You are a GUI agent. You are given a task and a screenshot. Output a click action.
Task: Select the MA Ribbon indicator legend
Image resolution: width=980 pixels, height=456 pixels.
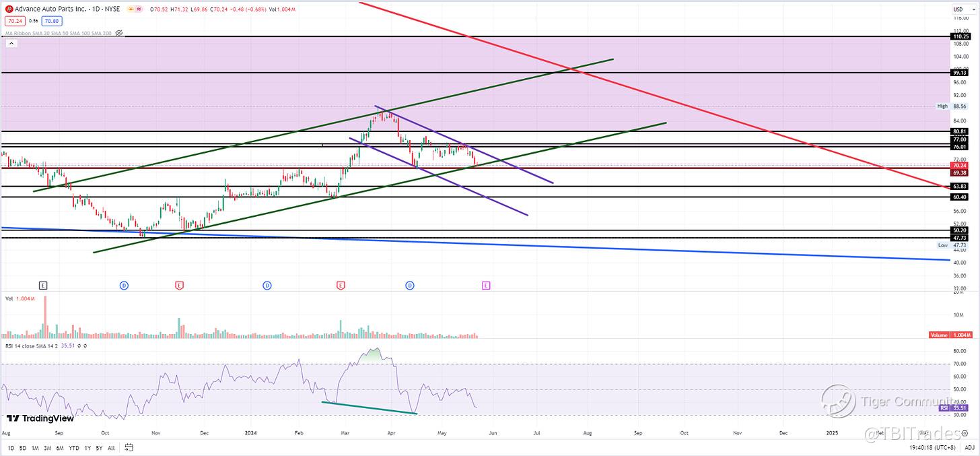click(59, 32)
